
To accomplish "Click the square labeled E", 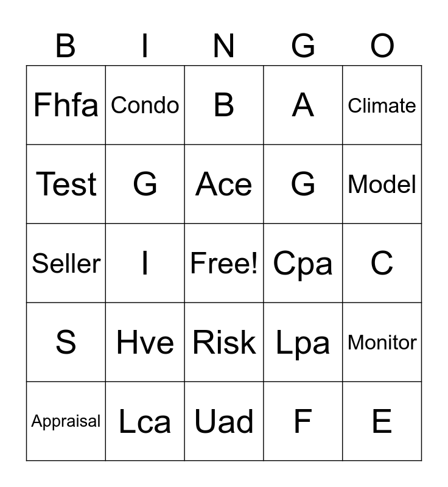I will point(382,421).
